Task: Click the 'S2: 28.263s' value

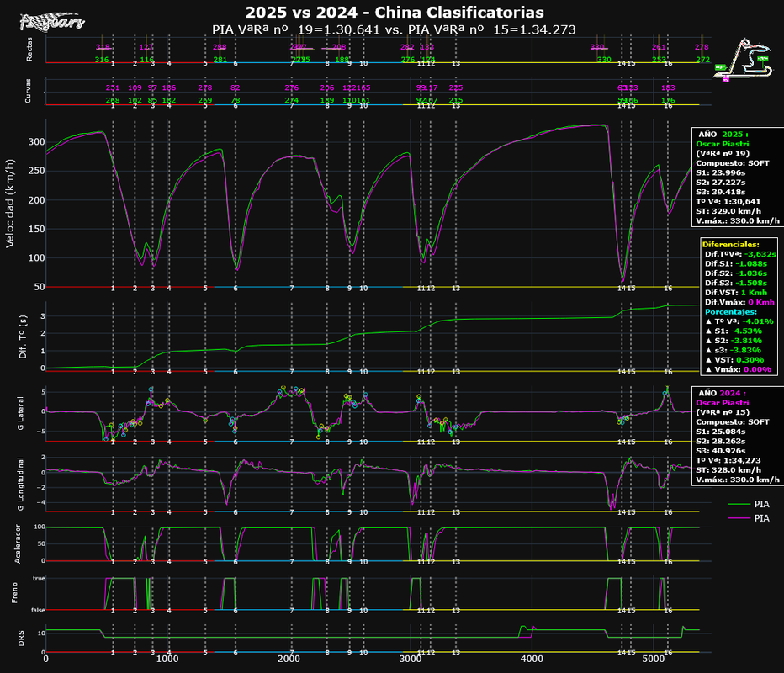Action: click(721, 441)
